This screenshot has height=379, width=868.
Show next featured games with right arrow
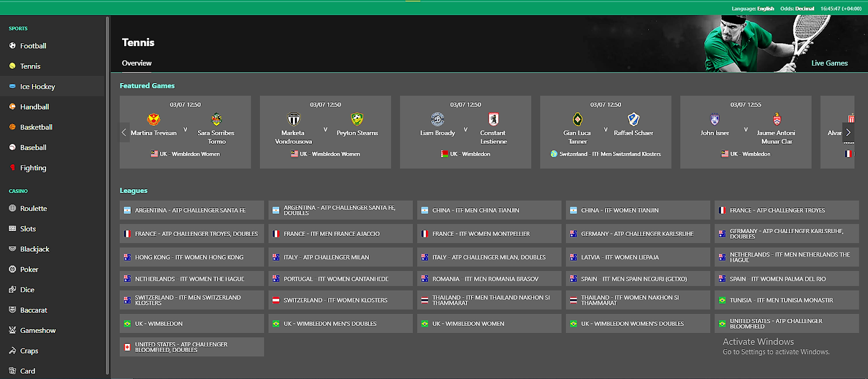click(848, 132)
